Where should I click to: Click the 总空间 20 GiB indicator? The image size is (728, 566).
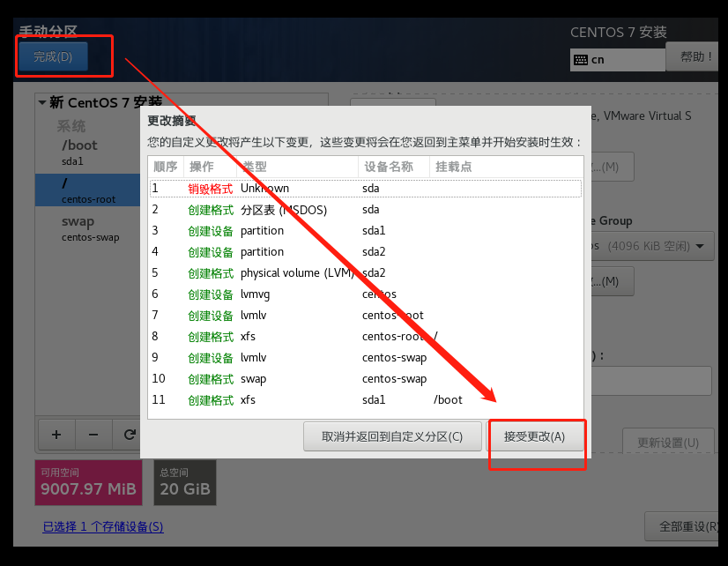coord(185,482)
